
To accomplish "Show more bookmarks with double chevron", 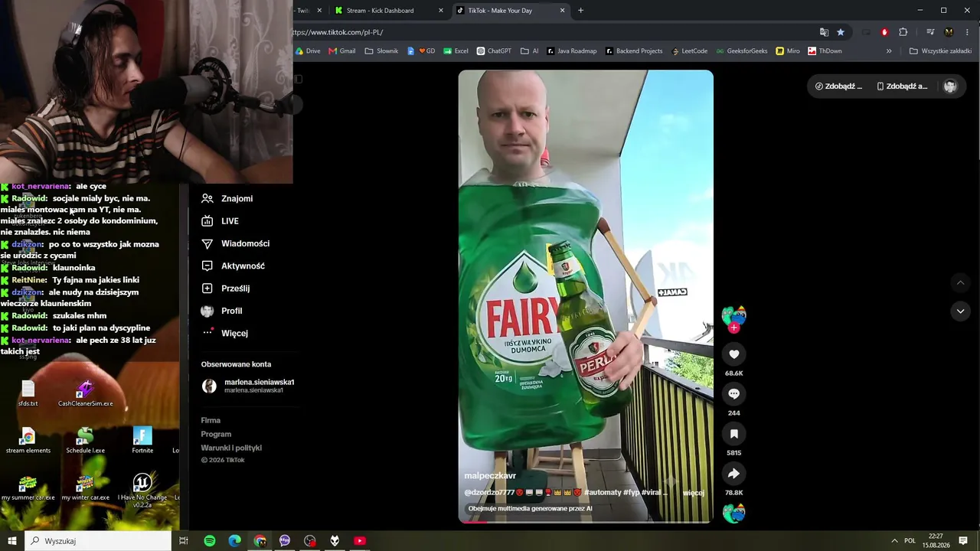I will (889, 51).
